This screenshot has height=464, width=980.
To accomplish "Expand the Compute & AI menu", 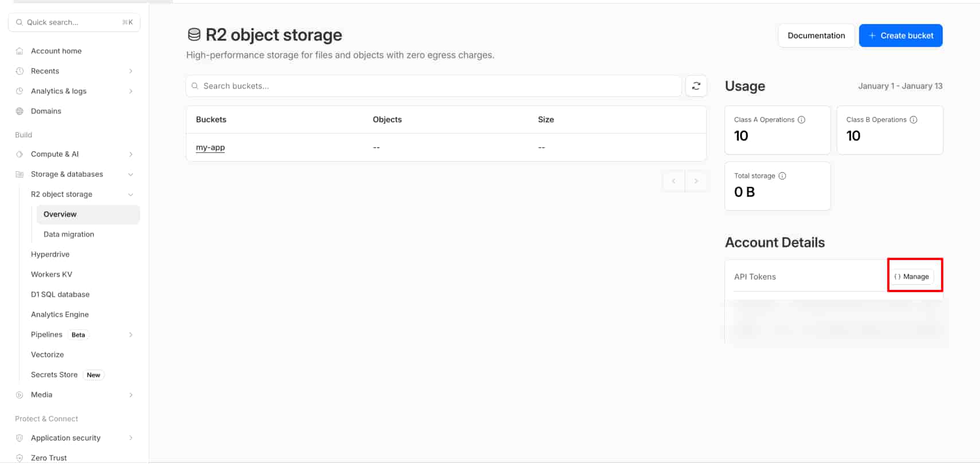I will coord(131,154).
